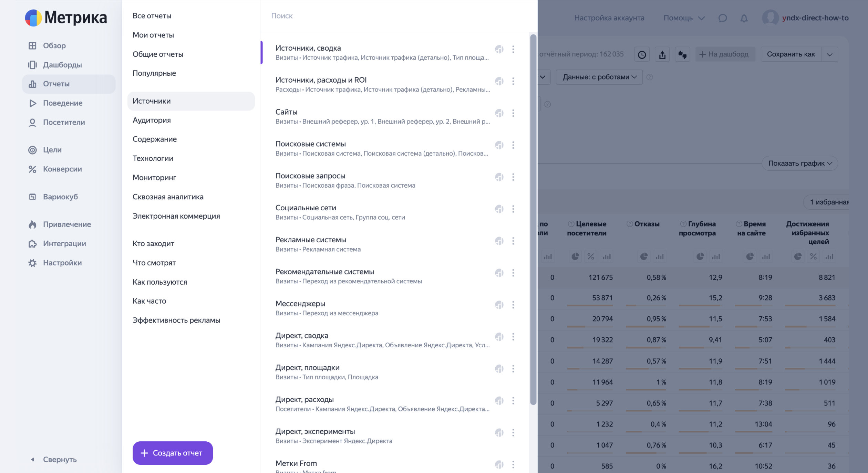Image resolution: width=868 pixels, height=473 pixels.
Task: Click the pie icon beside Источники, расходы и ROI
Action: (499, 81)
